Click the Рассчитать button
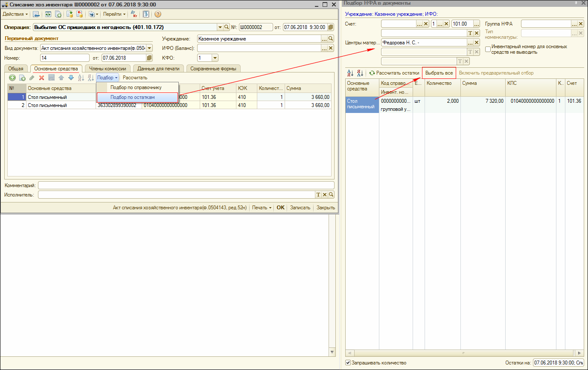The image size is (588, 370). (135, 78)
